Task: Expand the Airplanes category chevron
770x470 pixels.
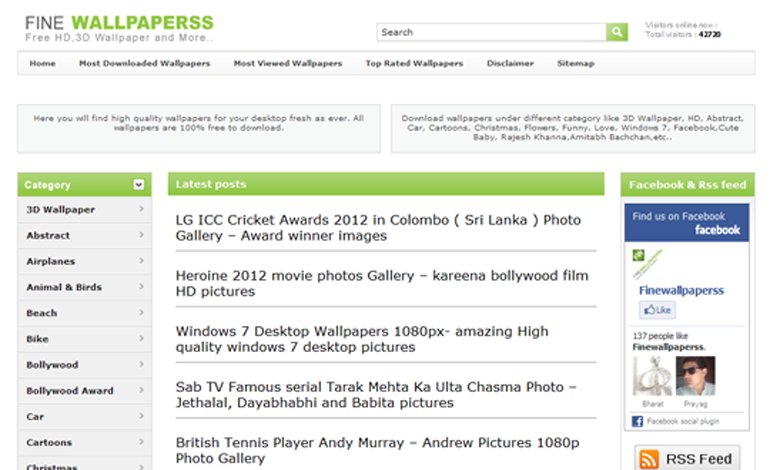Action: (x=141, y=261)
